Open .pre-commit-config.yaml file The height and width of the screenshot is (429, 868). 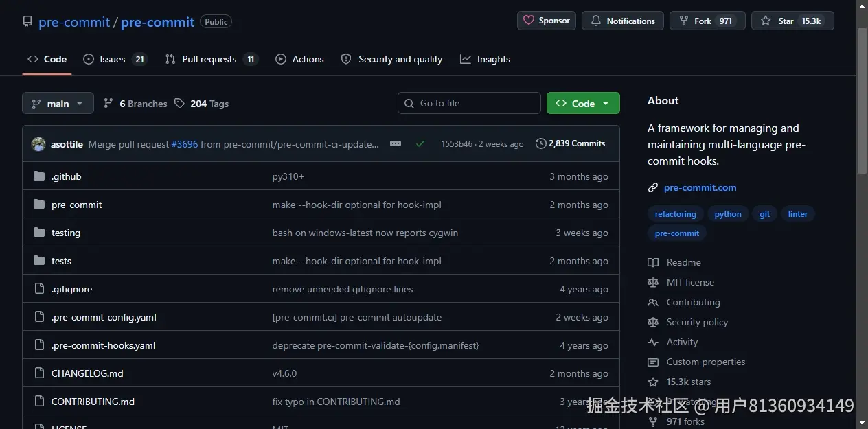(104, 317)
